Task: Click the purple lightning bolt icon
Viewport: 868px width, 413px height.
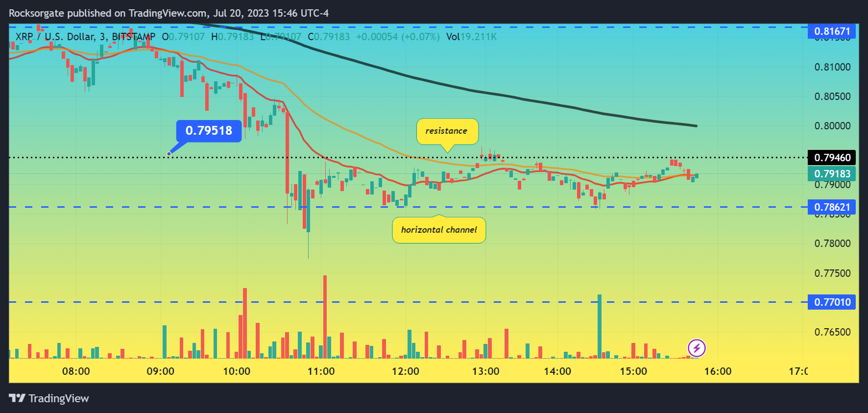Action: click(697, 348)
